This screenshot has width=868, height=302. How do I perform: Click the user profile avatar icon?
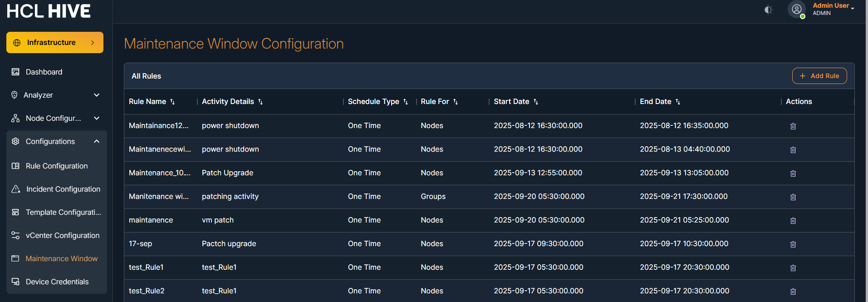[x=796, y=10]
